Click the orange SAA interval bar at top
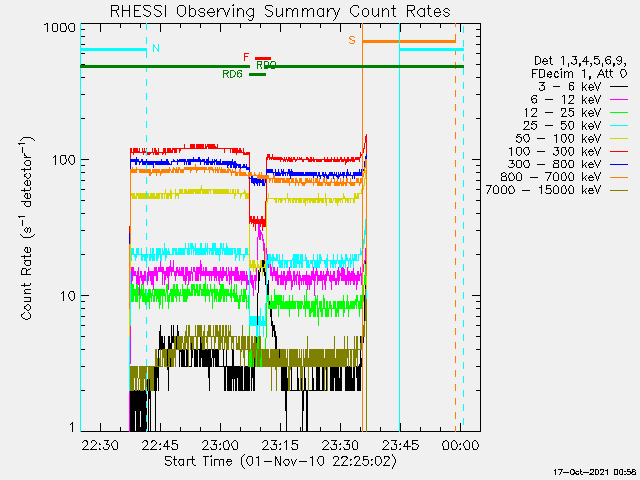This screenshot has height=480, width=640. (x=409, y=41)
